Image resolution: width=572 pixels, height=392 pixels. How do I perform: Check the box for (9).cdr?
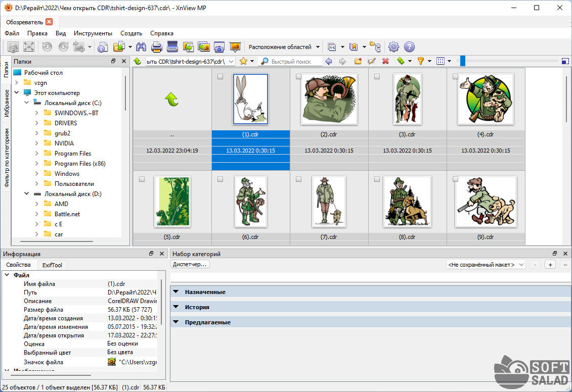[x=455, y=179]
